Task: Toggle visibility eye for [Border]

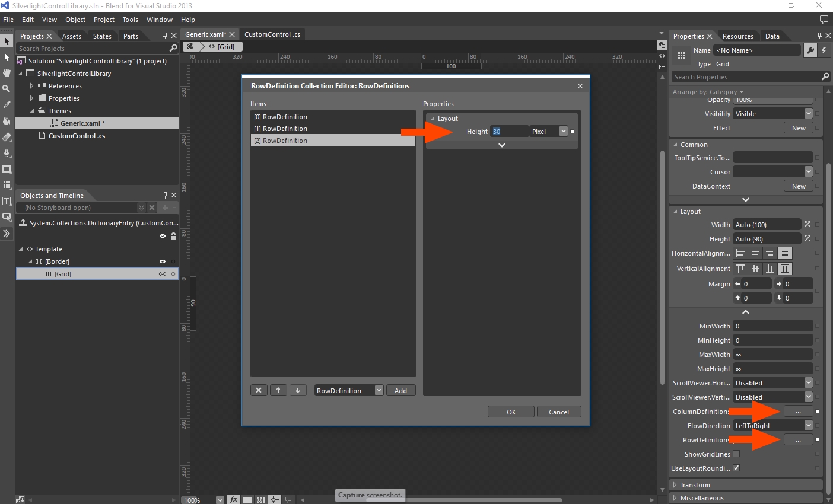Action: [163, 261]
